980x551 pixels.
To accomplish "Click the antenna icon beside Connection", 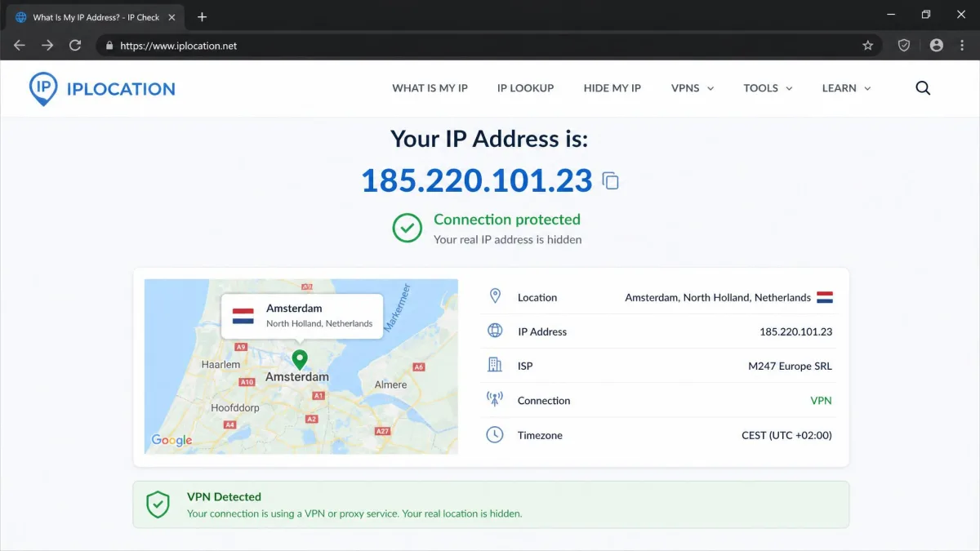I will pos(495,400).
